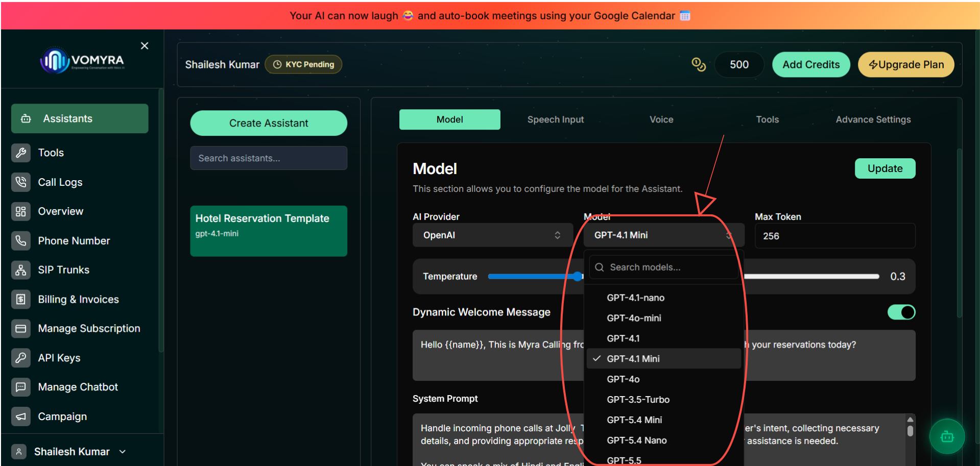980x466 pixels.
Task: Open the Assistants sidebar section
Action: pos(80,118)
